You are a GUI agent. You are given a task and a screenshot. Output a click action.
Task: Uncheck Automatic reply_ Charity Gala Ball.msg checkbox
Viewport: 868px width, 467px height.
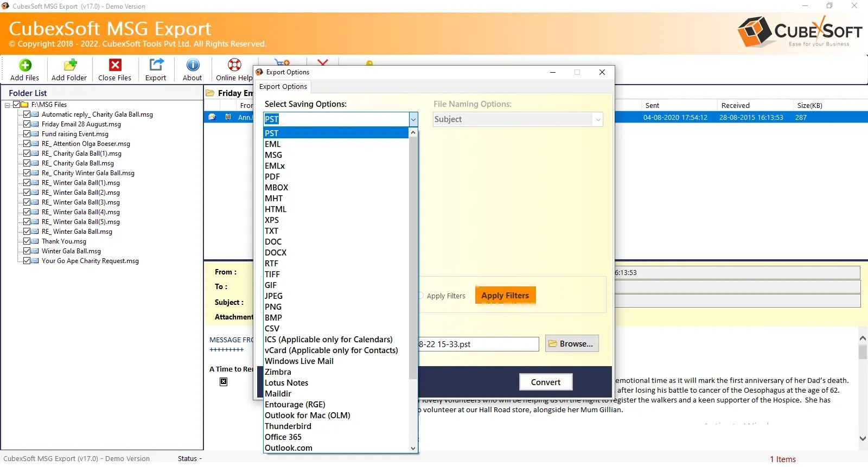[27, 114]
